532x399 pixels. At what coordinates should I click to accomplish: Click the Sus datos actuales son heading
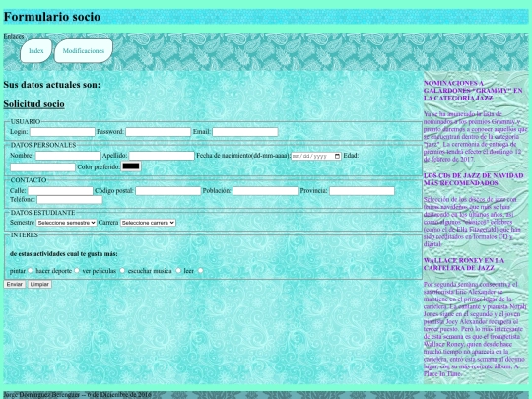(52, 85)
